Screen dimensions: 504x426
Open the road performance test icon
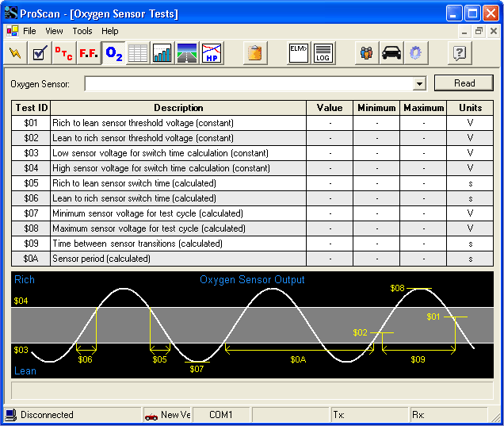(187, 53)
